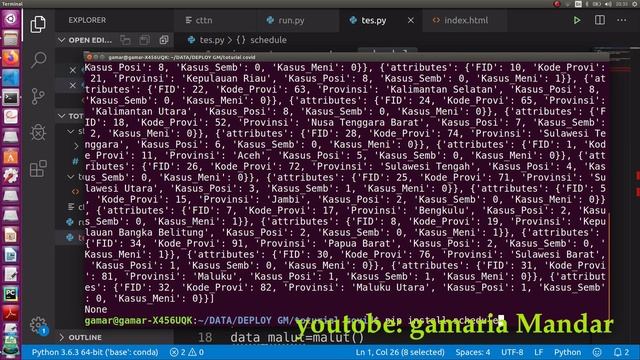Change UTF-8 file encoding

point(512,352)
